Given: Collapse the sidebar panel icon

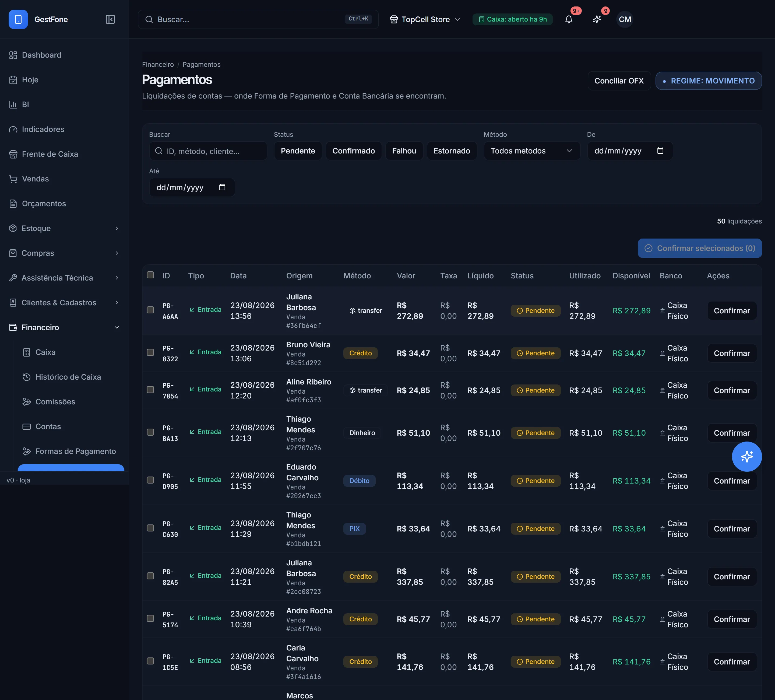Looking at the screenshot, I should pyautogui.click(x=110, y=19).
